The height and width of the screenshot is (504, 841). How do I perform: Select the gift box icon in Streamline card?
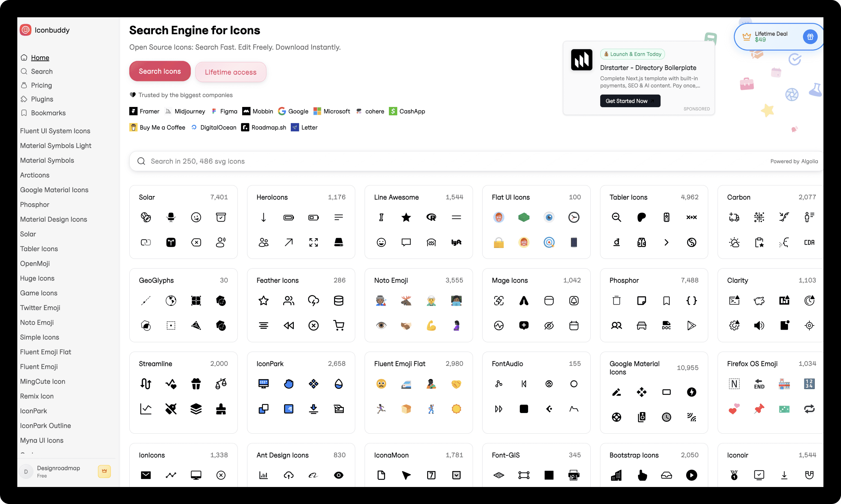[196, 384]
